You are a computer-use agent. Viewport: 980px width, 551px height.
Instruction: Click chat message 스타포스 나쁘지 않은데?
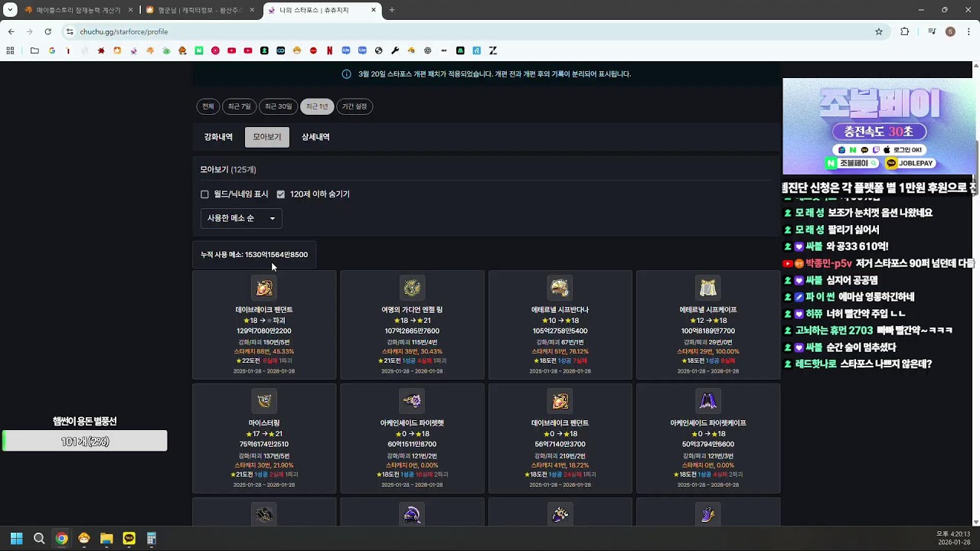pyautogui.click(x=886, y=364)
